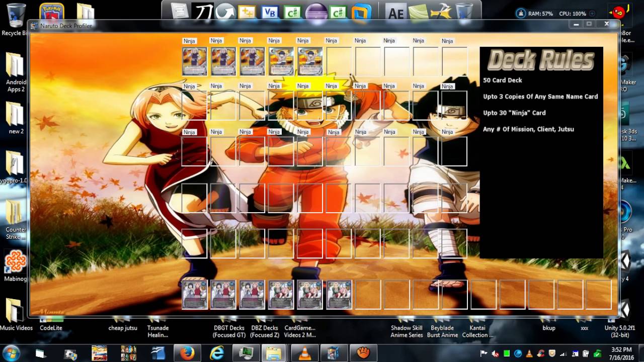Screen dimensions: 644x362
Task: Open the hammer tools icon in the dock
Action: point(441,12)
